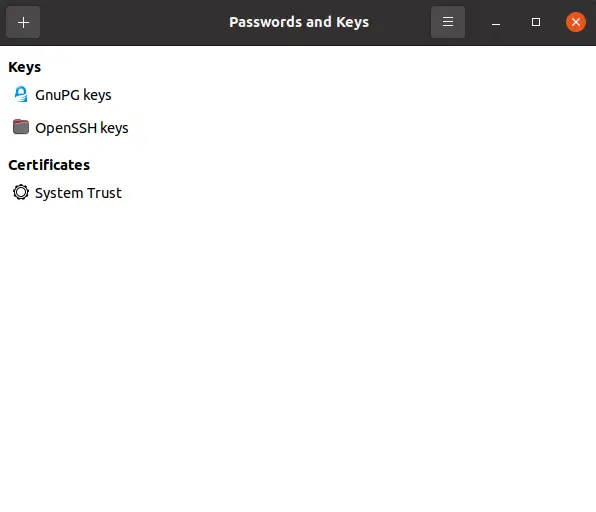Click the Keys section heading
The image size is (596, 512).
pyautogui.click(x=25, y=67)
